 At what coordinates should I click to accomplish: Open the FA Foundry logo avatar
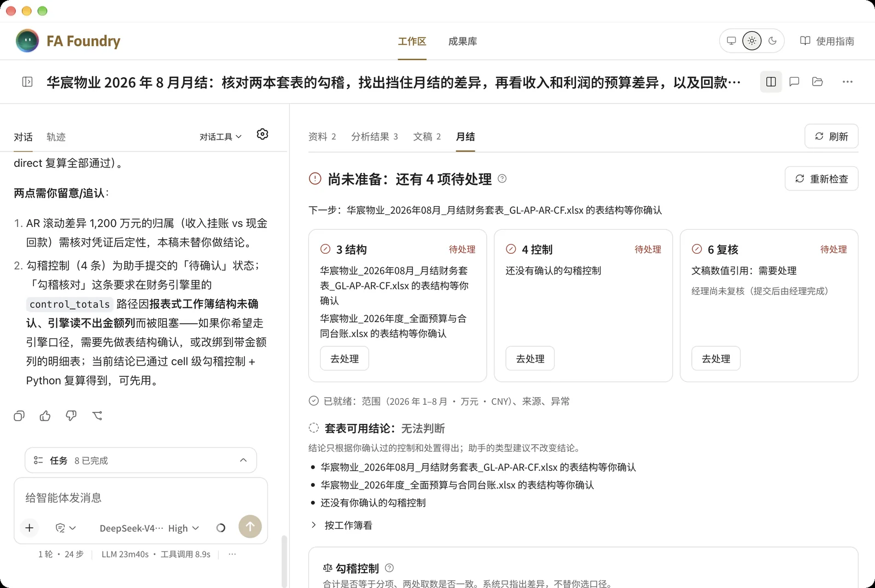tap(27, 41)
